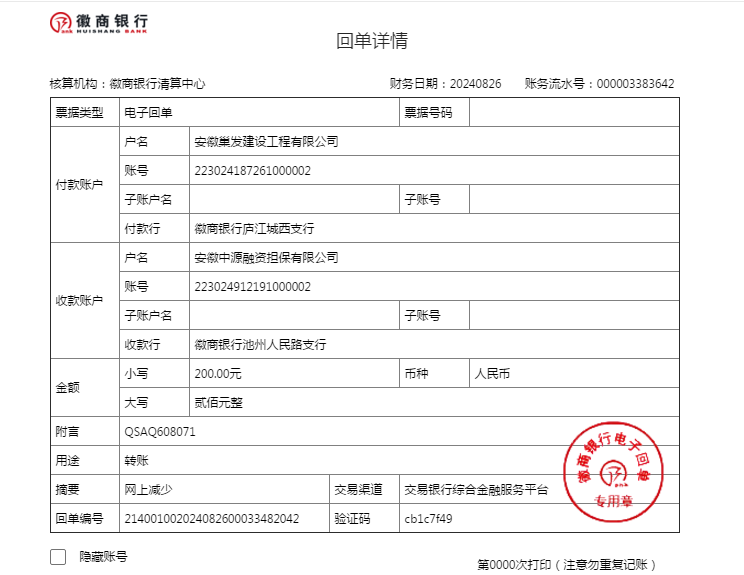
Task: Select payee name 安徽中源融资担保有限公司
Action: pos(266,258)
